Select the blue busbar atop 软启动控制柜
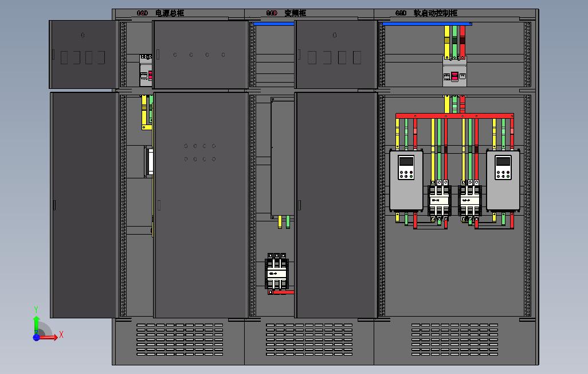 click(x=427, y=24)
